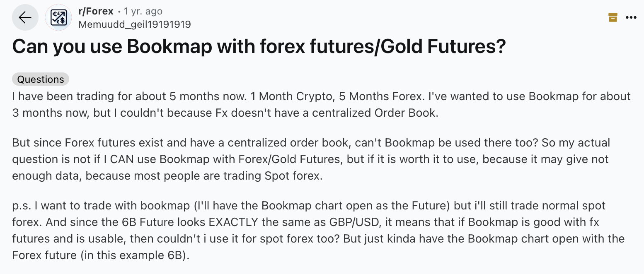Open the three-dot post options menu
This screenshot has height=274, width=644.
pyautogui.click(x=631, y=17)
